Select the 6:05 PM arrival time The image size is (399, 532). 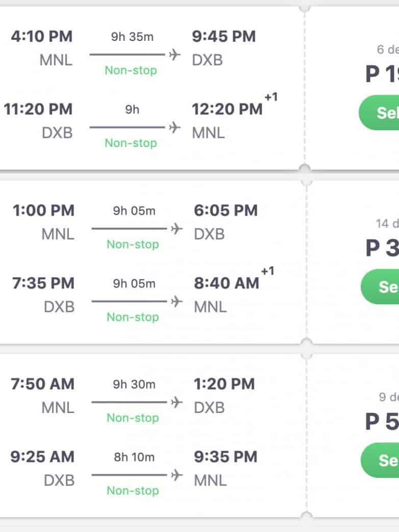coord(226,210)
